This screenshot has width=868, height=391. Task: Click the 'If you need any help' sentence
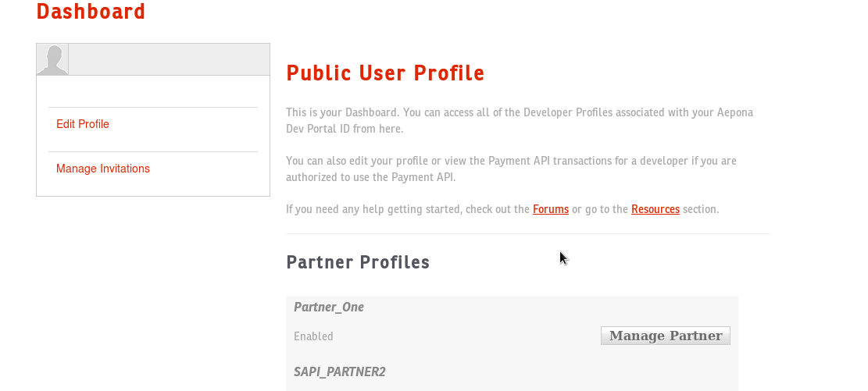(x=406, y=209)
